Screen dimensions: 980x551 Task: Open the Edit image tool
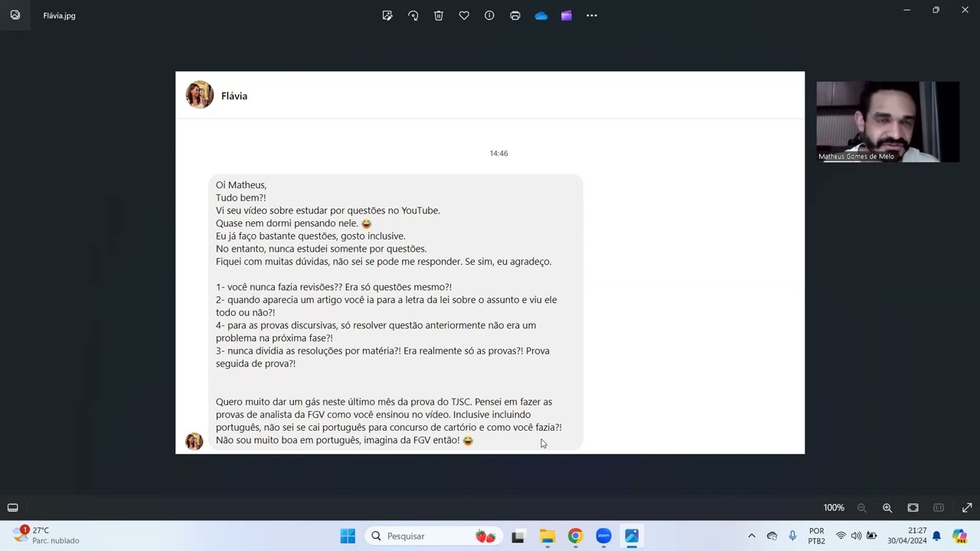point(387,15)
